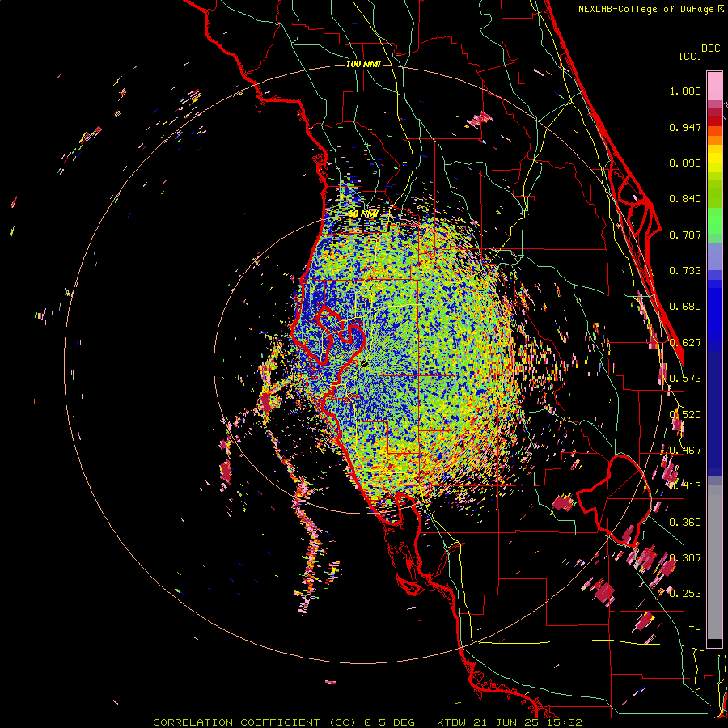Click the 0.5 DEG elevation text
This screenshot has width=728, height=728.
coord(389,722)
